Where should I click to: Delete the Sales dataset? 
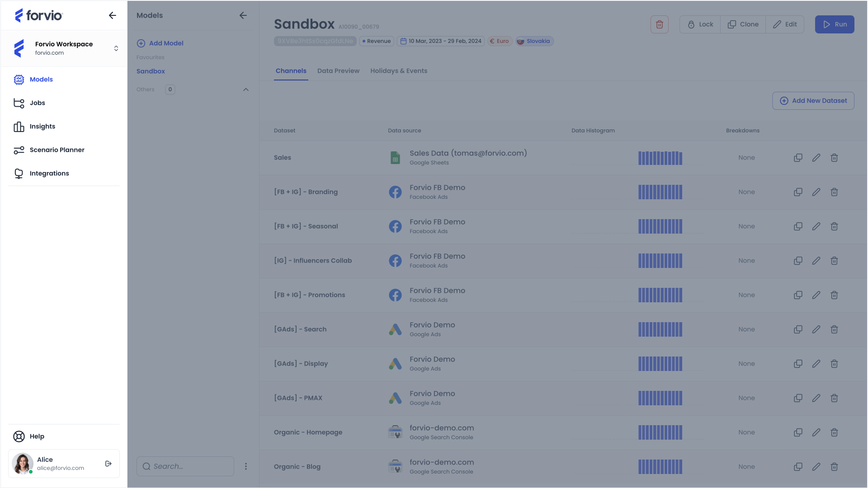[x=834, y=158]
